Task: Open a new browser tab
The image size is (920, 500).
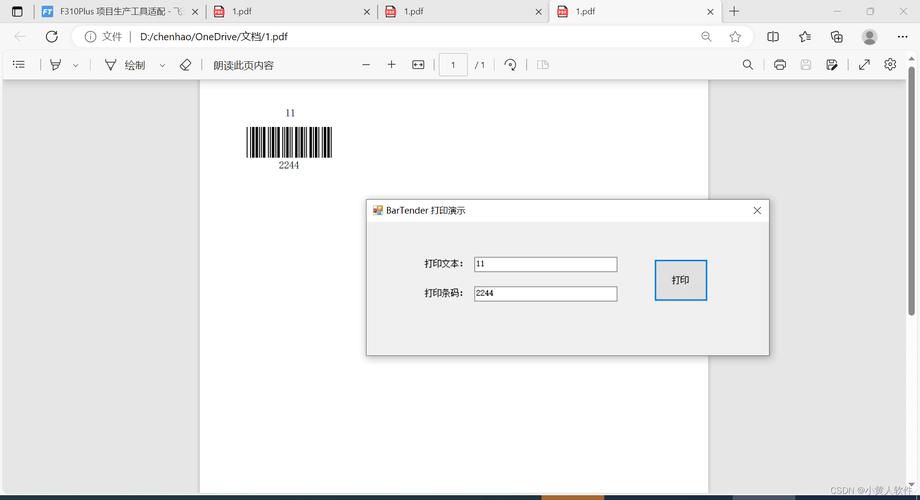Action: pyautogui.click(x=734, y=11)
